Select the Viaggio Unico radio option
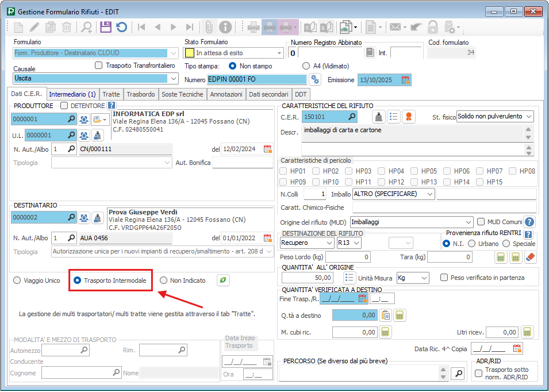The height and width of the screenshot is (392, 549). (17, 280)
